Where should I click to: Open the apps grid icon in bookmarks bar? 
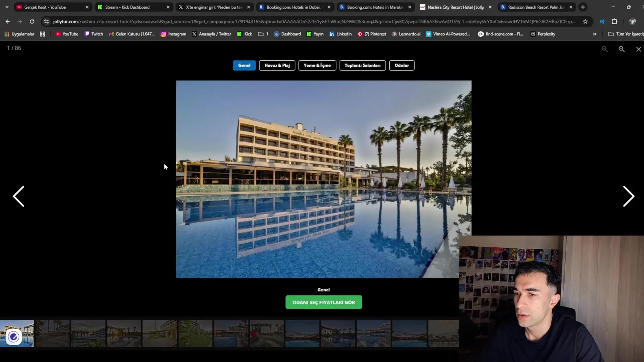42,34
